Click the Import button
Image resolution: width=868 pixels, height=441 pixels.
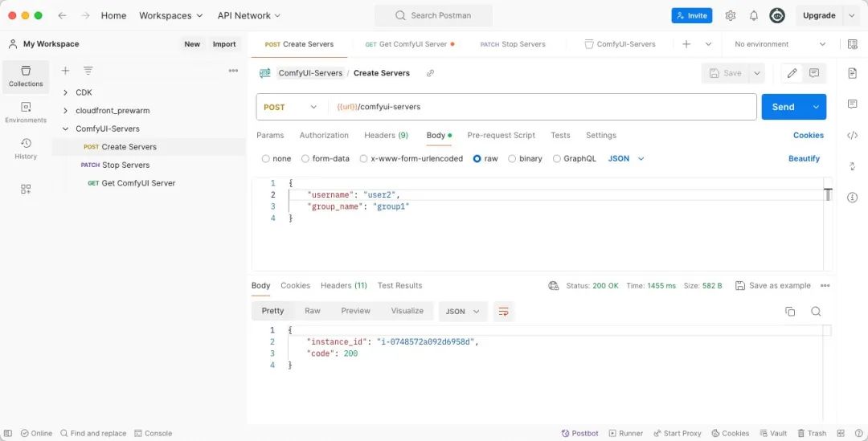[x=224, y=44]
